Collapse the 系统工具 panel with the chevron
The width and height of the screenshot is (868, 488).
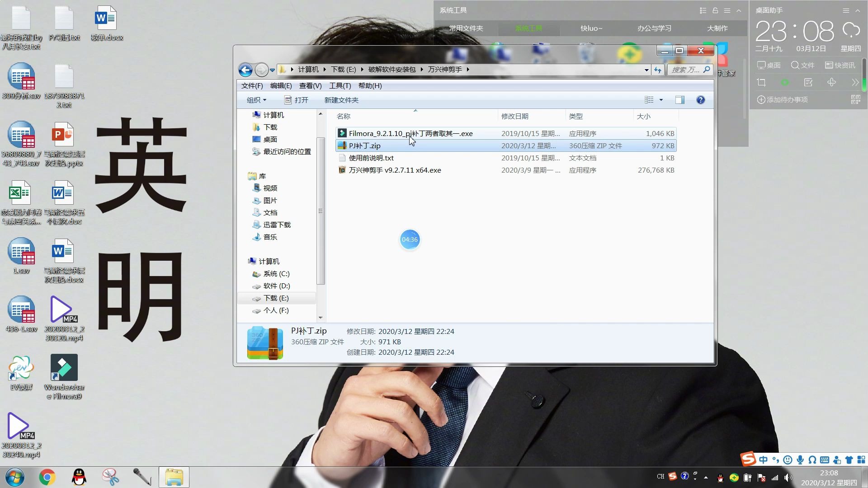pyautogui.click(x=739, y=10)
